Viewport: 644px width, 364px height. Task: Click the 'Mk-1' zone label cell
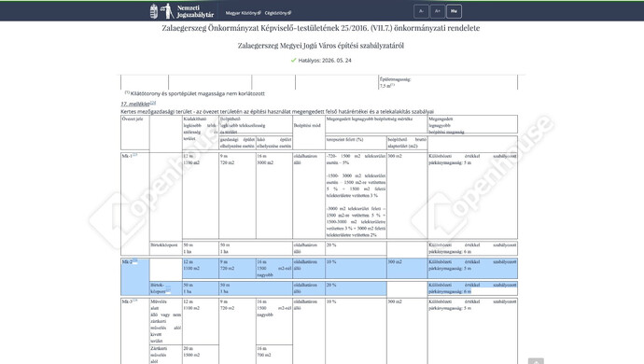[x=134, y=203]
